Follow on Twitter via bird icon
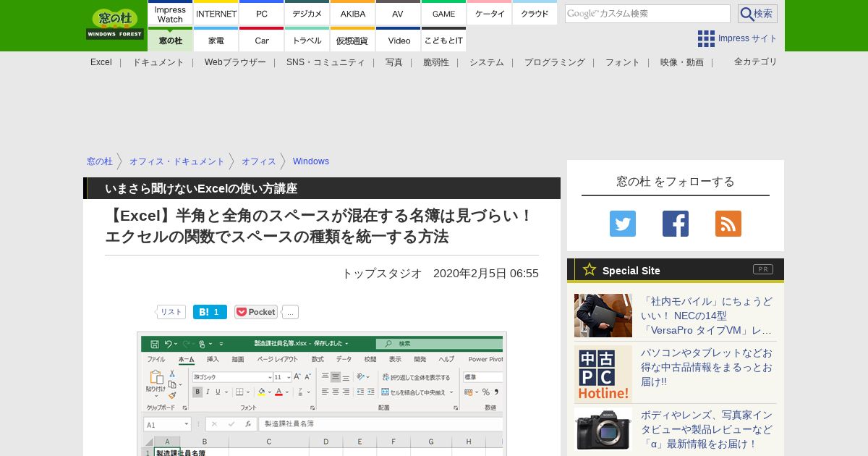Viewport: 868px width, 456px height. click(x=623, y=224)
